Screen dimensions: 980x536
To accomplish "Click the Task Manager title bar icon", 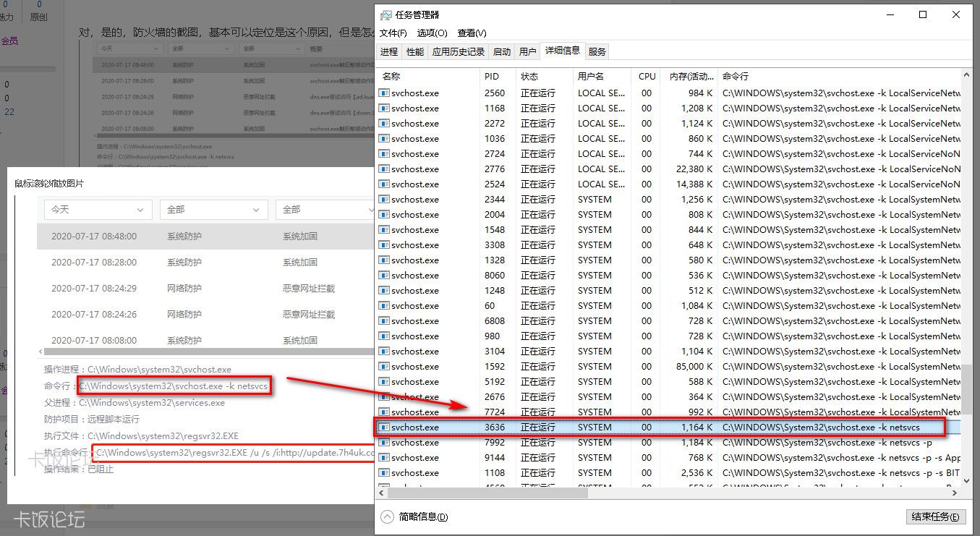I will point(386,14).
